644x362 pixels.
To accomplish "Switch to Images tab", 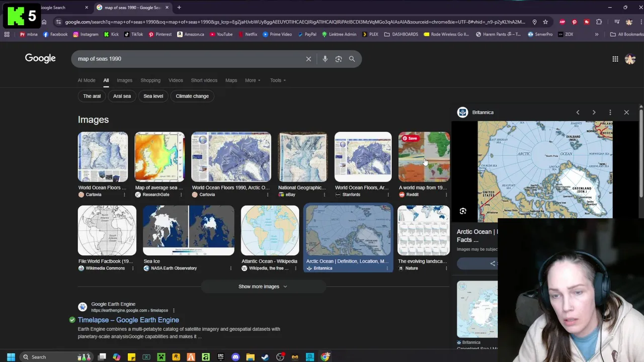I will tap(124, 80).
